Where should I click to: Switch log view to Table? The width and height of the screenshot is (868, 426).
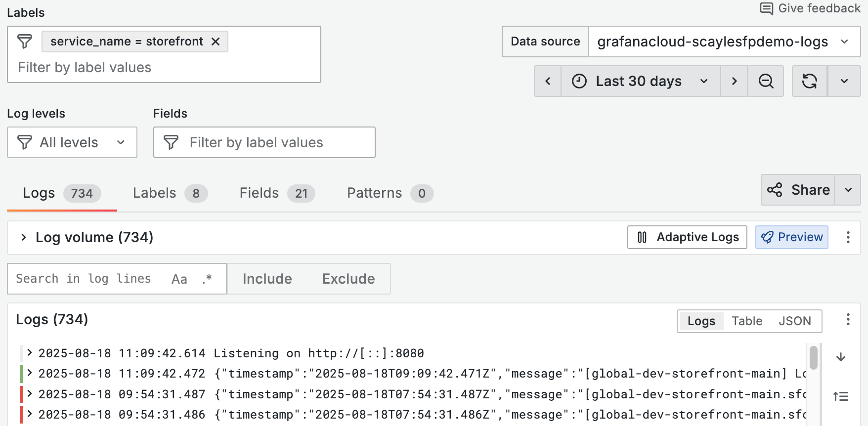(747, 321)
